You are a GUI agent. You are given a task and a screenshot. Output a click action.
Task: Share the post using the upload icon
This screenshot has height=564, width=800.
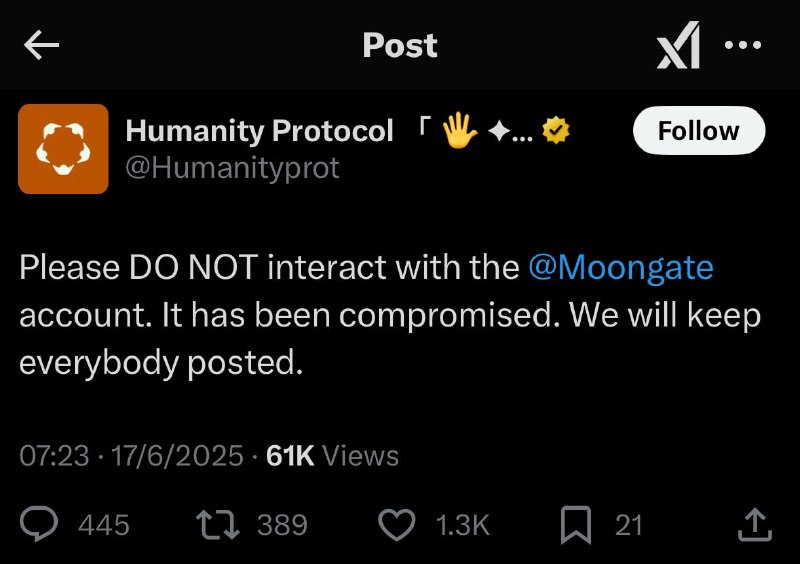pyautogui.click(x=755, y=524)
